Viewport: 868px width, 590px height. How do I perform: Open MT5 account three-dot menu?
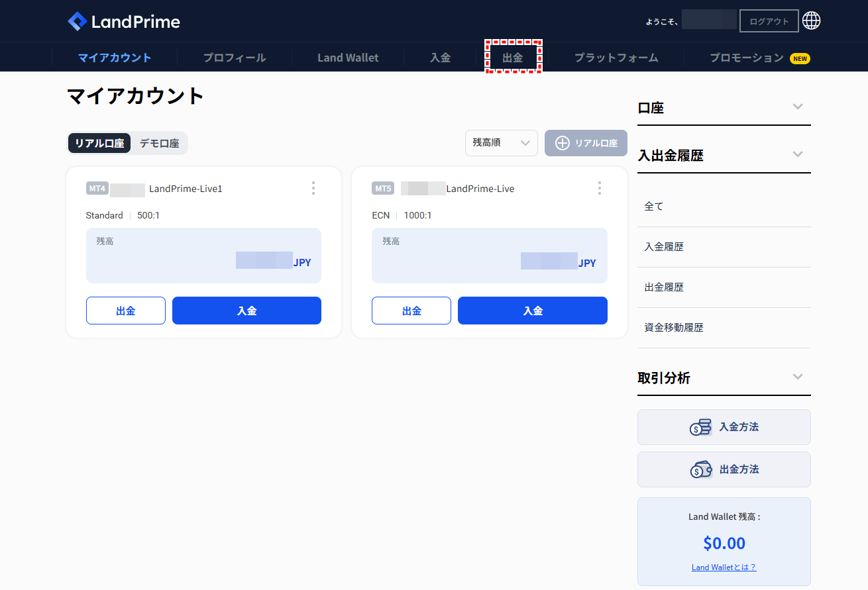[600, 188]
